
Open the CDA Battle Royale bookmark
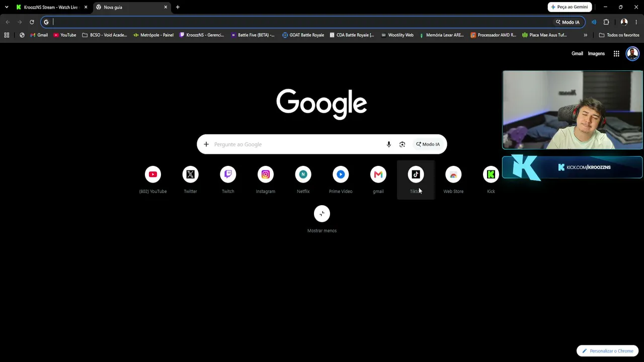pyautogui.click(x=352, y=35)
